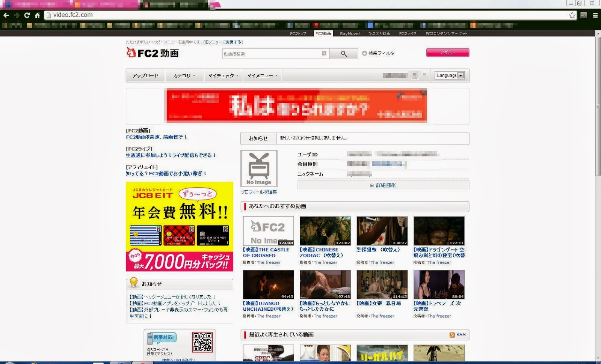Open the DJANGO UNCHAINED video thumbnail

point(268,284)
